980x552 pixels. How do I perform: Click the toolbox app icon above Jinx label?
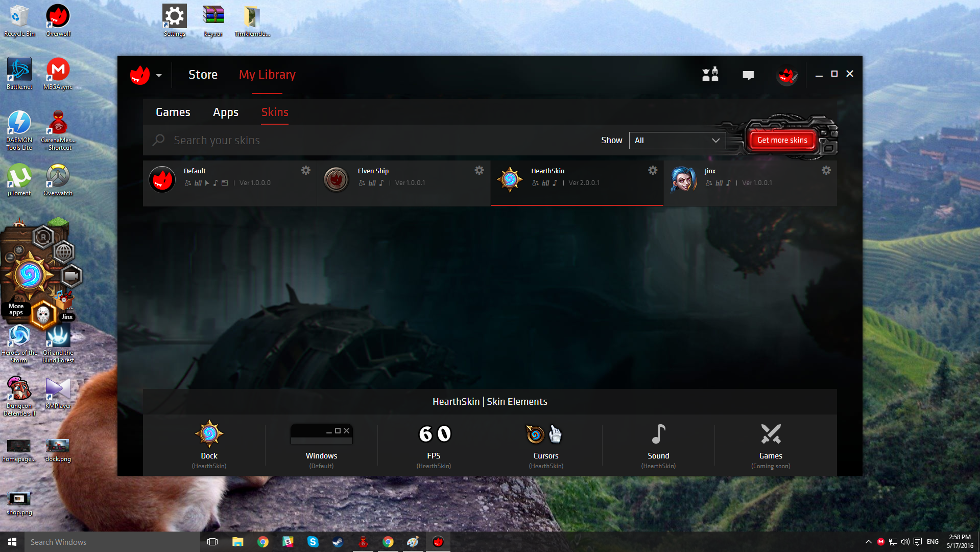64,300
